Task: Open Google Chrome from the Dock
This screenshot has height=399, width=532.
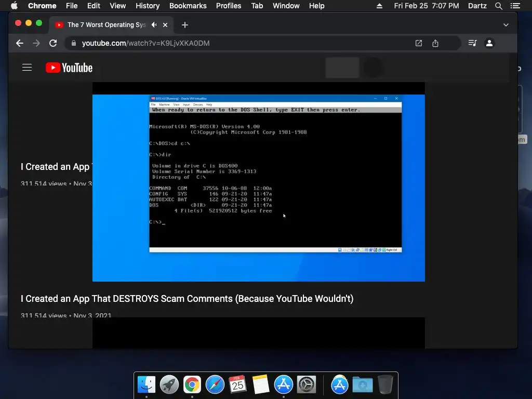Action: click(192, 384)
